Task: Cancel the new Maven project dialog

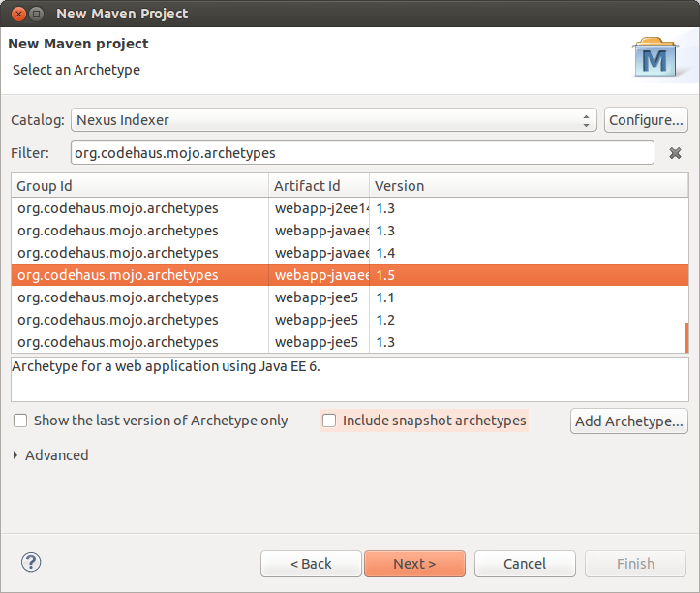Action: (525, 564)
